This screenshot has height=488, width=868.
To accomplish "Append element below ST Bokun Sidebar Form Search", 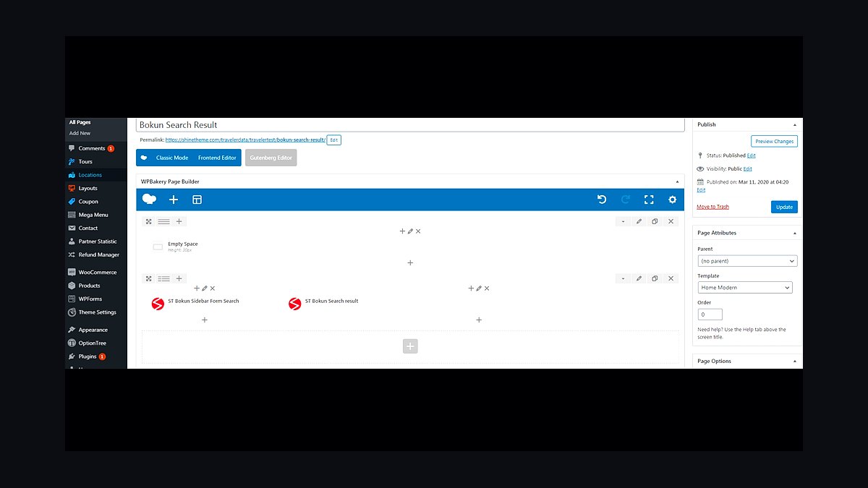I will (x=205, y=320).
